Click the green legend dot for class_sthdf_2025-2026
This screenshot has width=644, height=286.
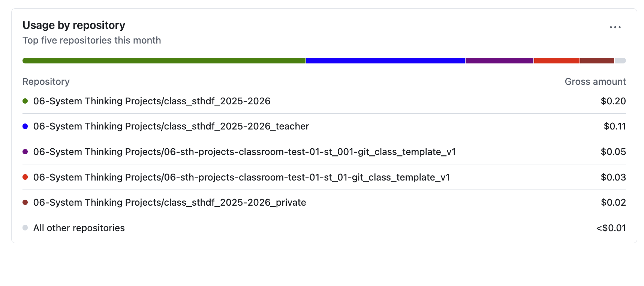25,101
